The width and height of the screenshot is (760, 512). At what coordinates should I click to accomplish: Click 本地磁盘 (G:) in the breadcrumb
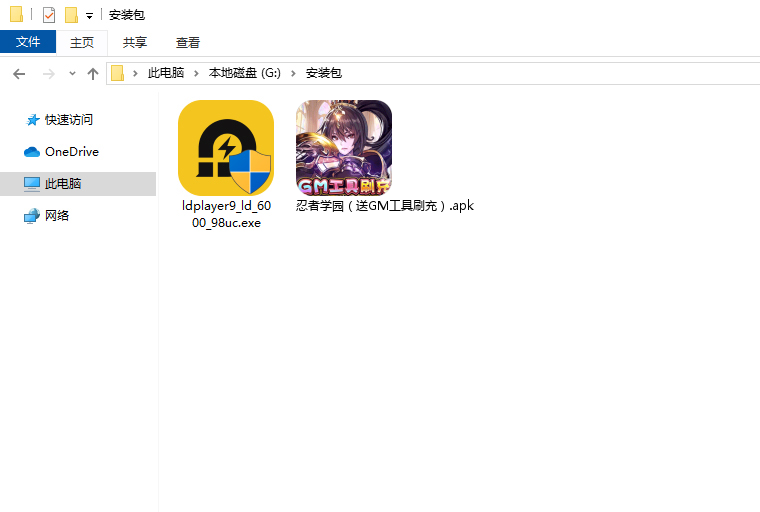[x=245, y=73]
